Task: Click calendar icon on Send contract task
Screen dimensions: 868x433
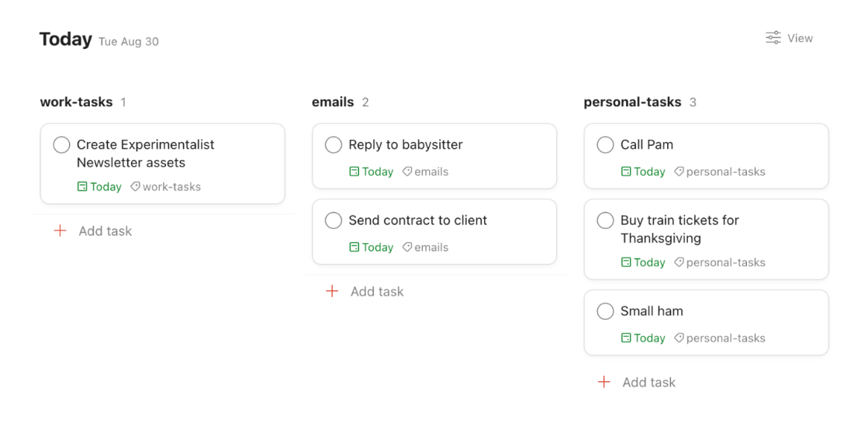Action: [354, 248]
